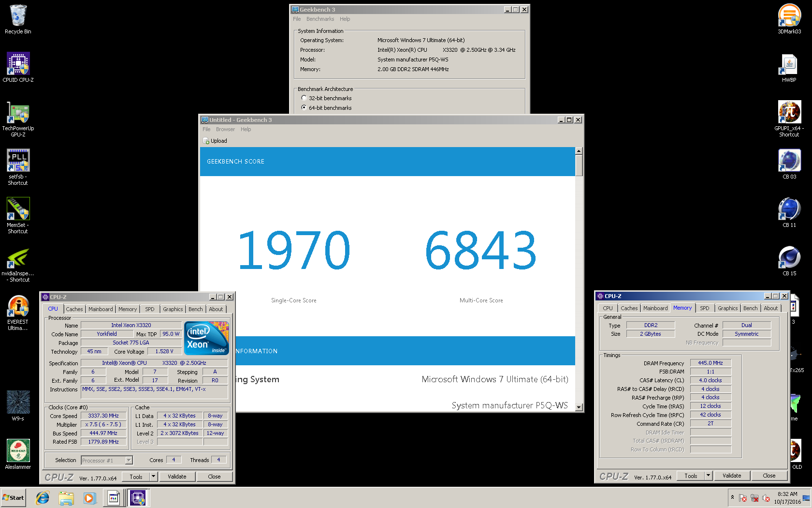Expand Tools dropdown arrow in Memory CPU-Z window
The width and height of the screenshot is (812, 508).
[x=708, y=476]
